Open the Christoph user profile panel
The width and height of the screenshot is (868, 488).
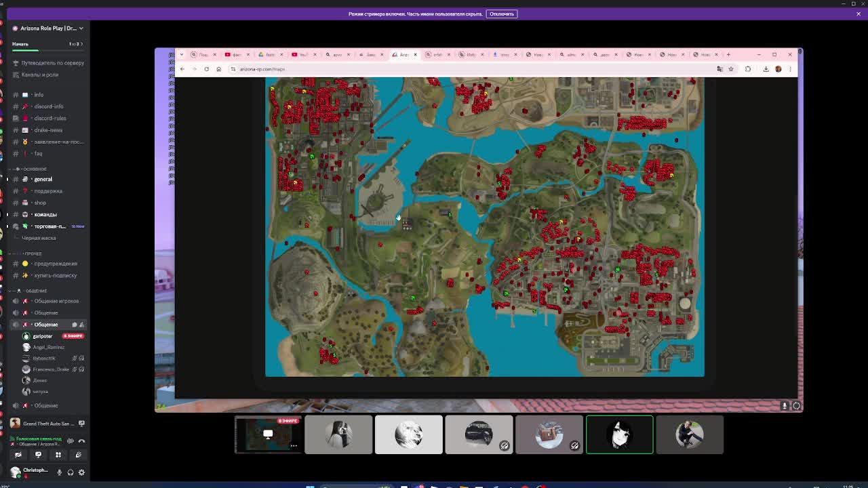click(30, 472)
